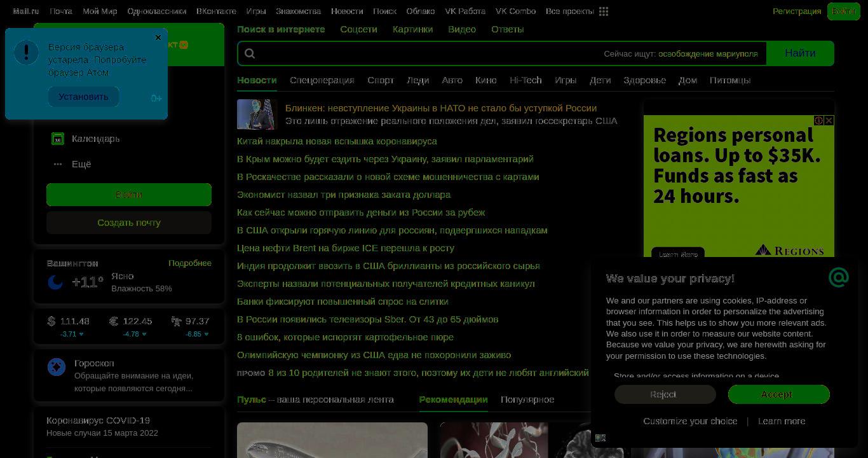Switch to the Дети news tab
The width and height of the screenshot is (868, 458).
600,80
